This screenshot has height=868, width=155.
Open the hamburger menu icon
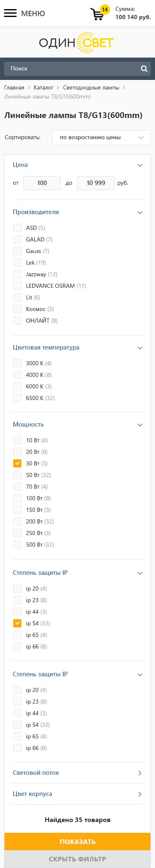10,13
